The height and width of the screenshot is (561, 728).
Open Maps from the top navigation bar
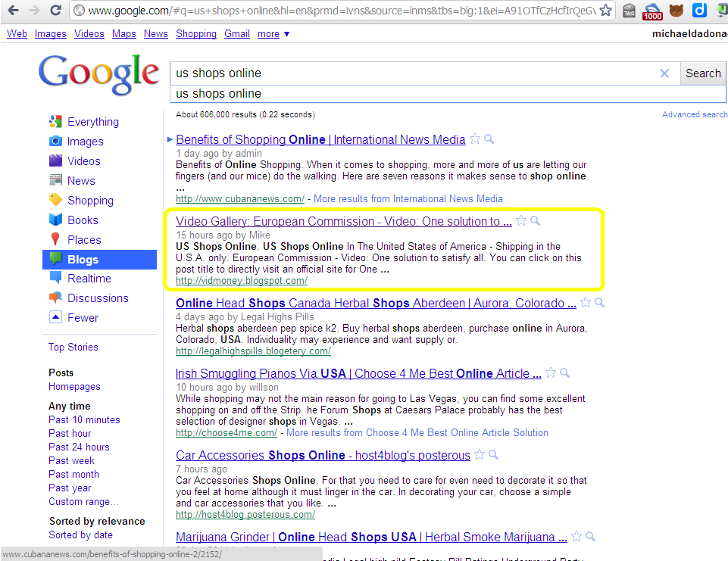pyautogui.click(x=124, y=34)
